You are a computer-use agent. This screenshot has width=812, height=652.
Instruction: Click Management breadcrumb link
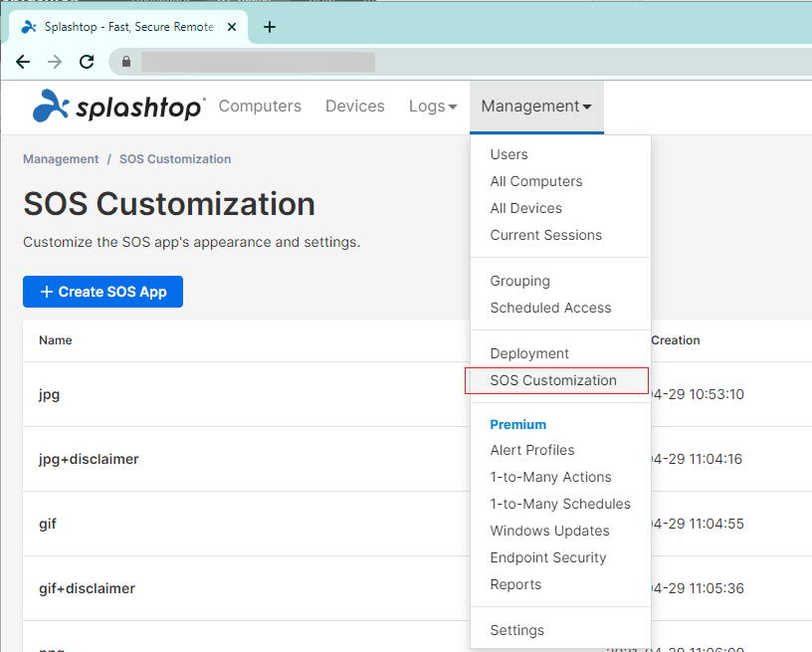[x=61, y=159]
